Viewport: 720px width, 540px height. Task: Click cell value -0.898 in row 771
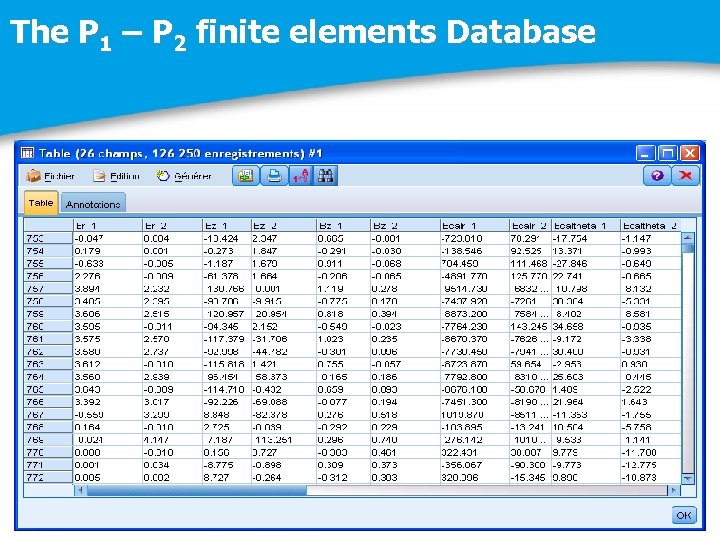(267, 465)
